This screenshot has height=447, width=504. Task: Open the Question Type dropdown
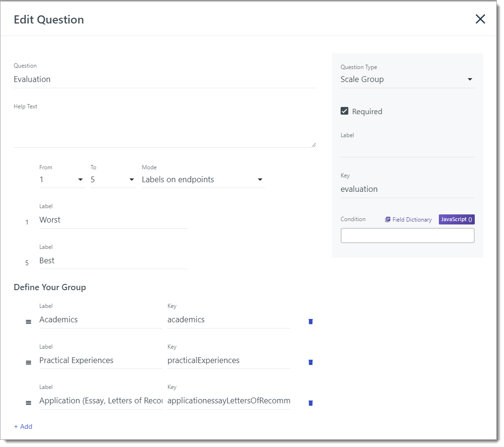pyautogui.click(x=469, y=79)
